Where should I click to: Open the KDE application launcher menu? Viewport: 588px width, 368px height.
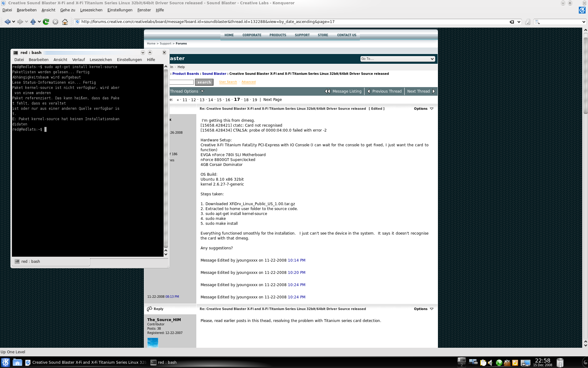[6, 362]
